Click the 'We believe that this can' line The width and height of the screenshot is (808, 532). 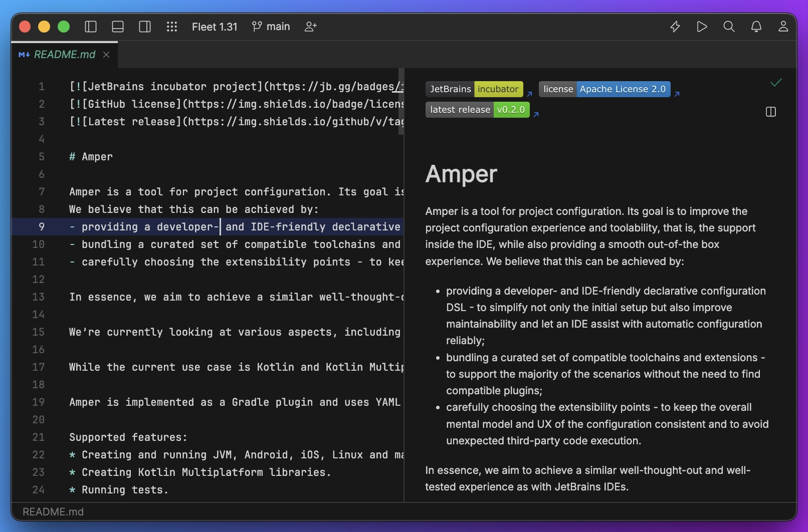[194, 209]
